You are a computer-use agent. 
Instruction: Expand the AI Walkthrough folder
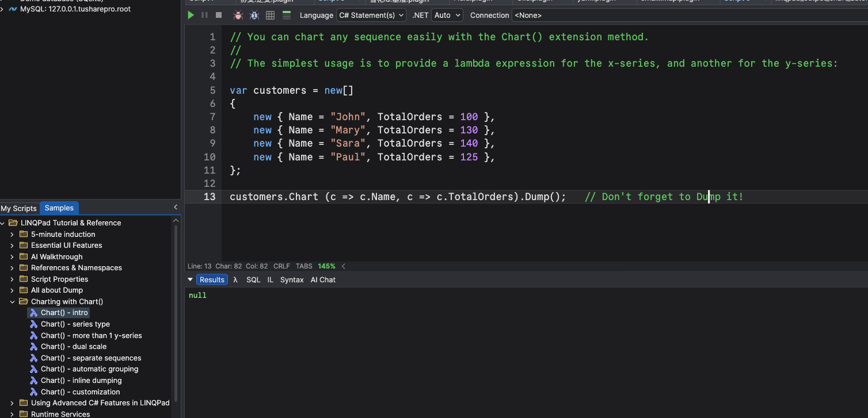(13, 256)
